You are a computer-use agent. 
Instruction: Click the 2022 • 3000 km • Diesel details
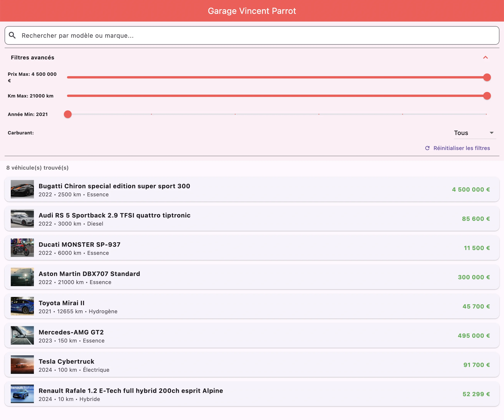71,224
